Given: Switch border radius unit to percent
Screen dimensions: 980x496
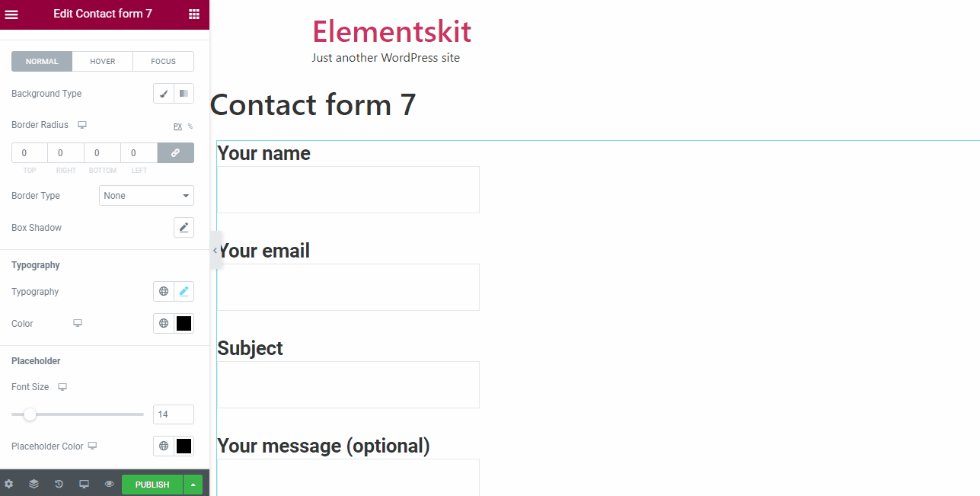Looking at the screenshot, I should coord(190,126).
